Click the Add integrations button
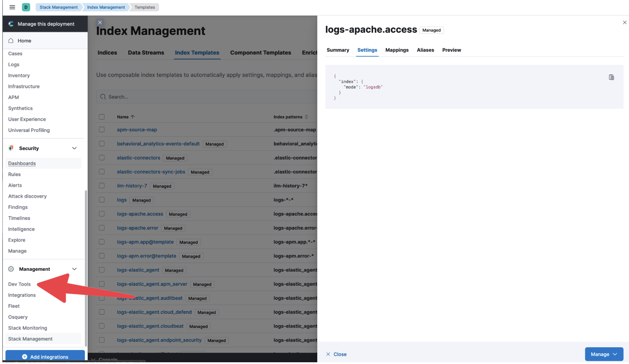 [45, 357]
